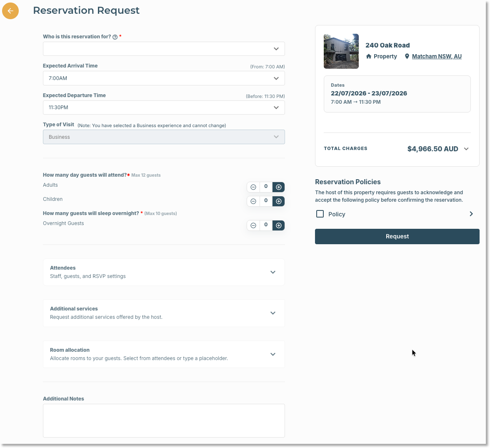Click the '240 Oak Road' property title
The height and width of the screenshot is (448, 490).
[x=387, y=45]
